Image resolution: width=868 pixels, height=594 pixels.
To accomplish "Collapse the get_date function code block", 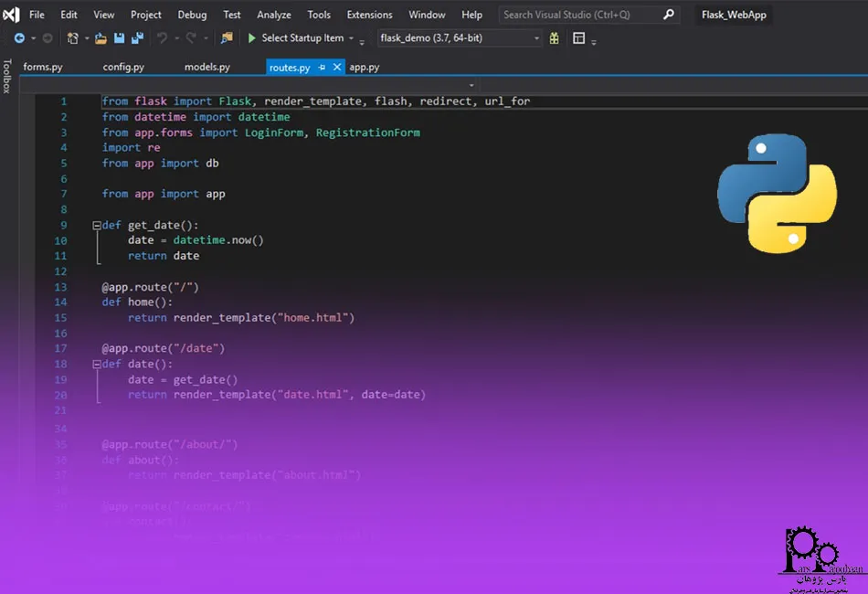I will (x=97, y=225).
